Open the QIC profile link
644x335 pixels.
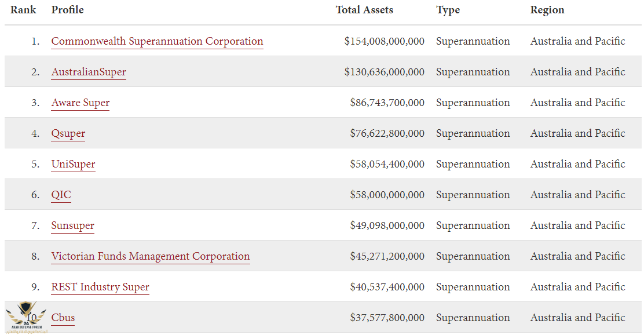coord(61,195)
